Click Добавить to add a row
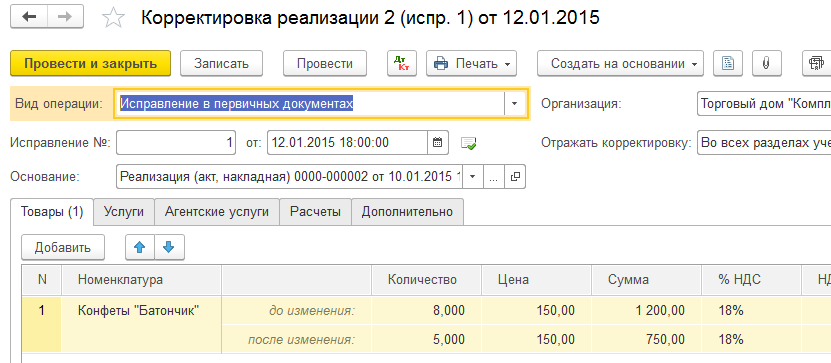The width and height of the screenshot is (831, 363). click(63, 247)
